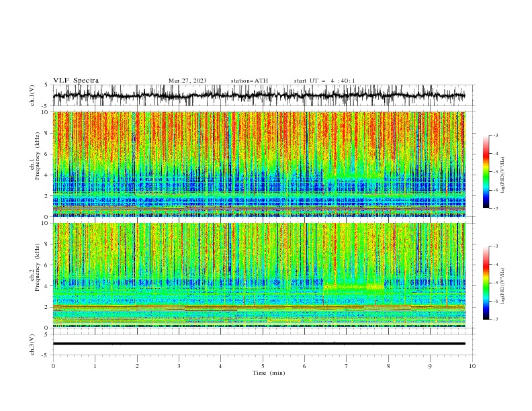Click time axis tick label '10'
The image size is (532, 411).
472,366
